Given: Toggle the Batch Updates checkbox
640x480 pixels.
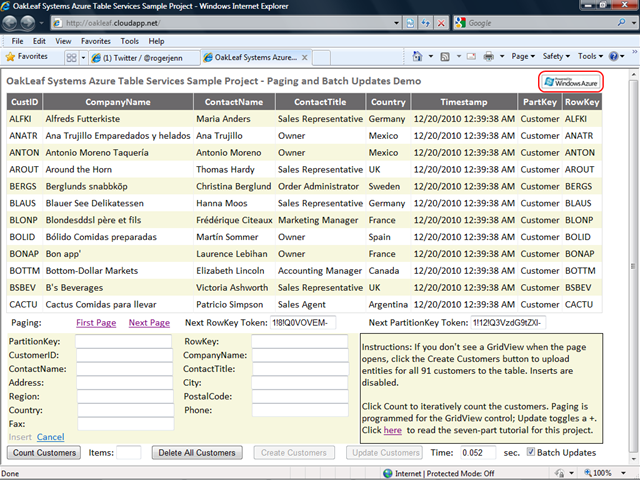Looking at the screenshot, I should pos(531,453).
